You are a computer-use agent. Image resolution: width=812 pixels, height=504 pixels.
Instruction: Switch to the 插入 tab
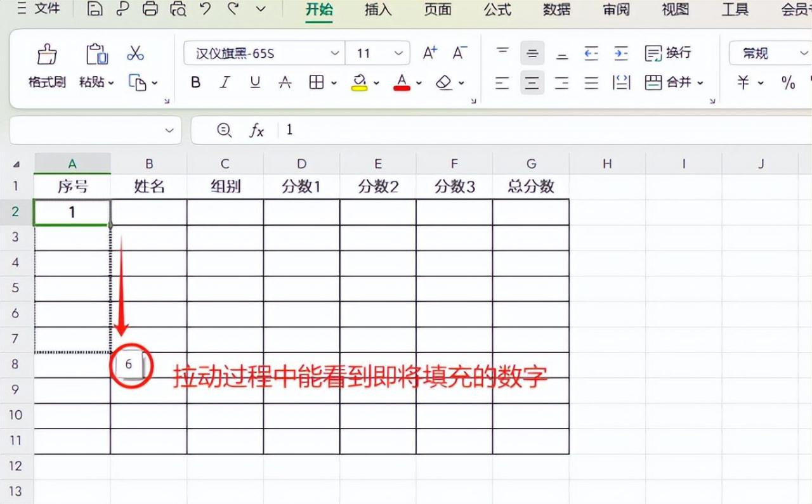[378, 10]
